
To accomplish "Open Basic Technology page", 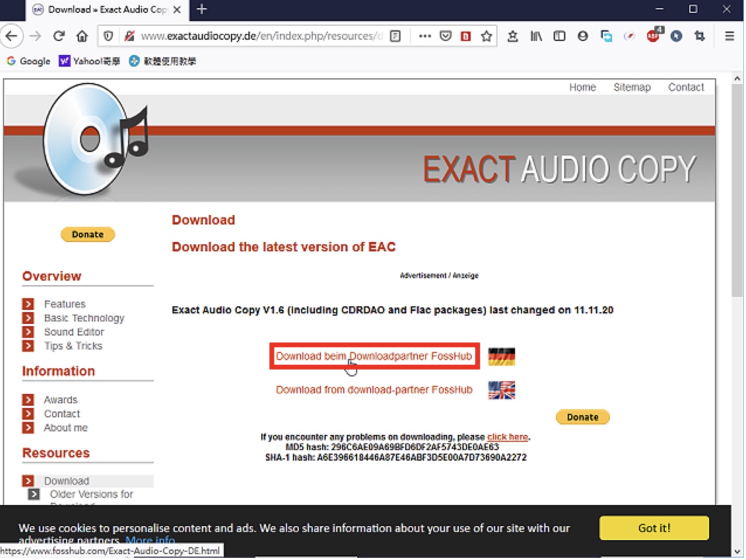I will (84, 318).
